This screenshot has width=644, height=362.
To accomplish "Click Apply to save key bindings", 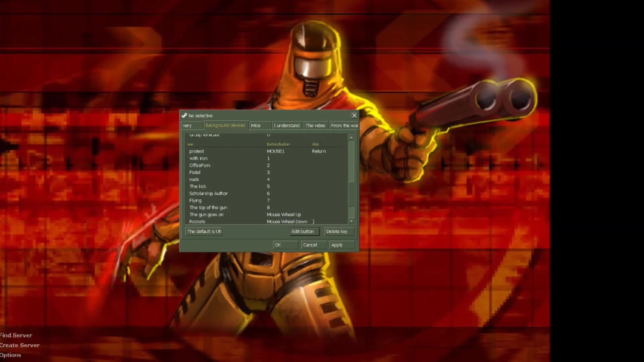I will pos(342,245).
